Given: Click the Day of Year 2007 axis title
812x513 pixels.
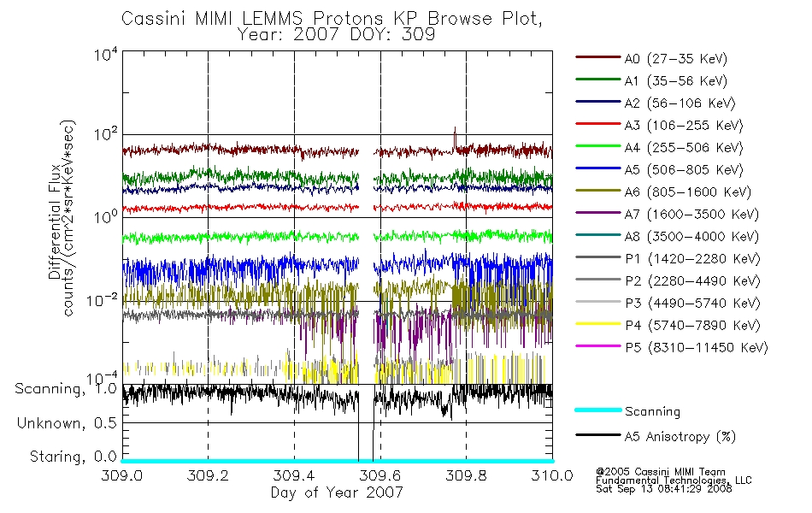Looking at the screenshot, I should (x=337, y=492).
